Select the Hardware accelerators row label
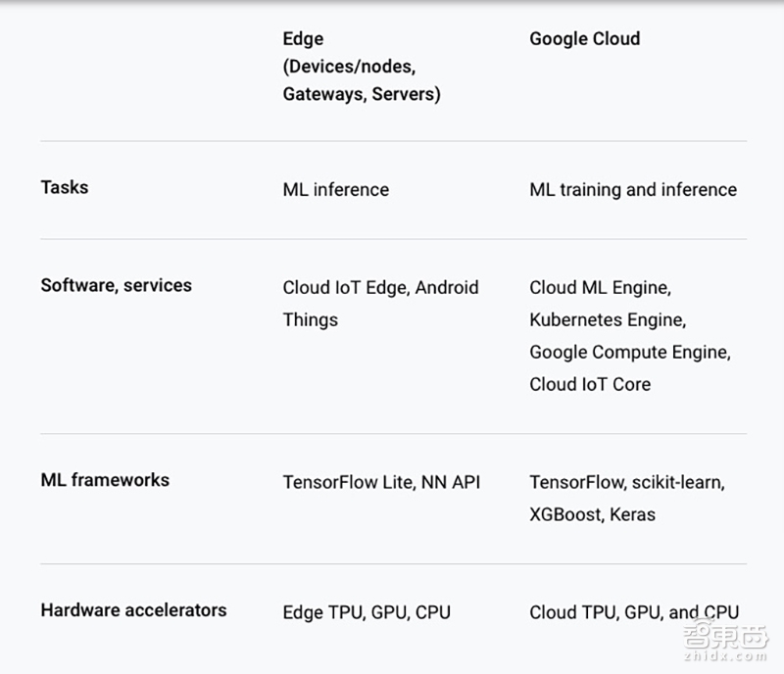 (x=133, y=609)
